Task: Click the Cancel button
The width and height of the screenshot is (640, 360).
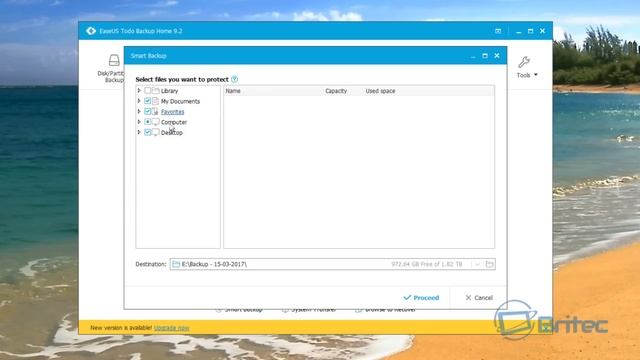Action: [x=479, y=298]
